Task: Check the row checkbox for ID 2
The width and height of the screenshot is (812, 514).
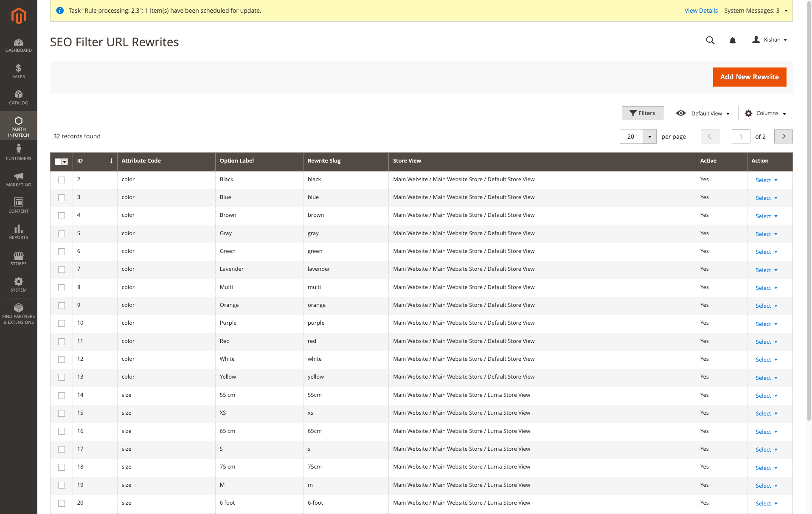Action: click(x=61, y=180)
